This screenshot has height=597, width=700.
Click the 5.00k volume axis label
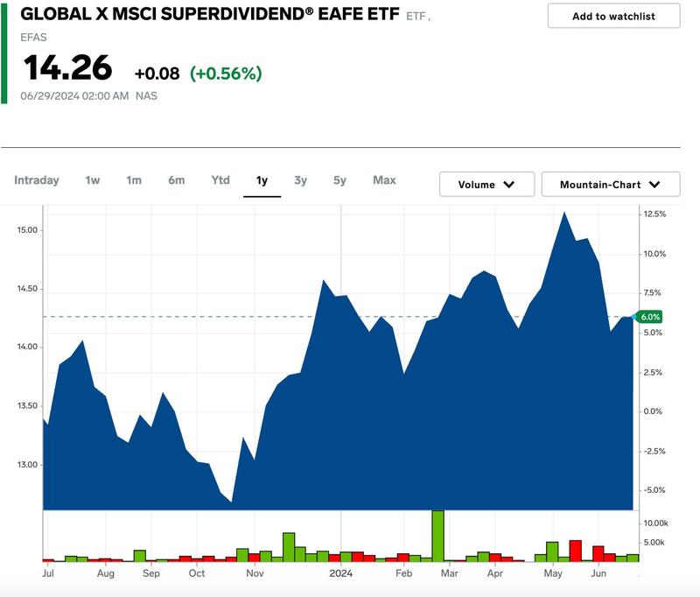(654, 543)
